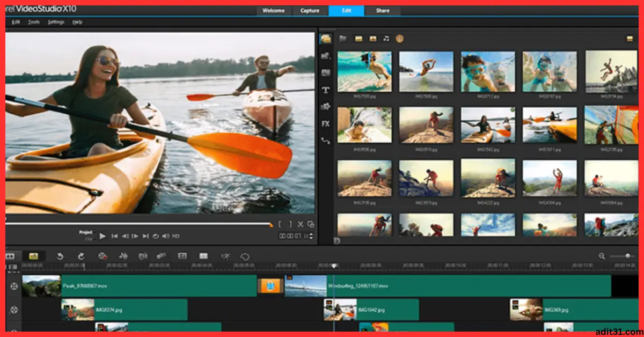Switch to the Welcome tab

point(274,11)
